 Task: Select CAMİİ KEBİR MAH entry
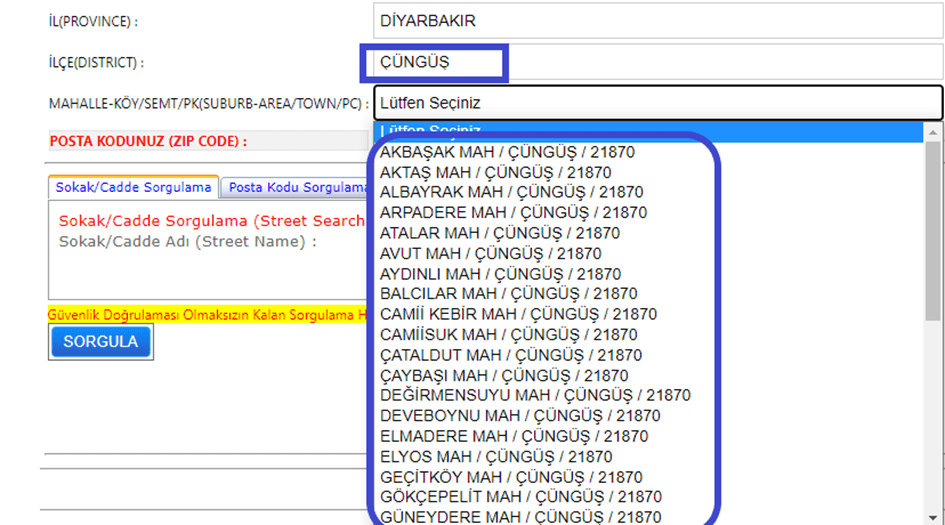point(518,314)
